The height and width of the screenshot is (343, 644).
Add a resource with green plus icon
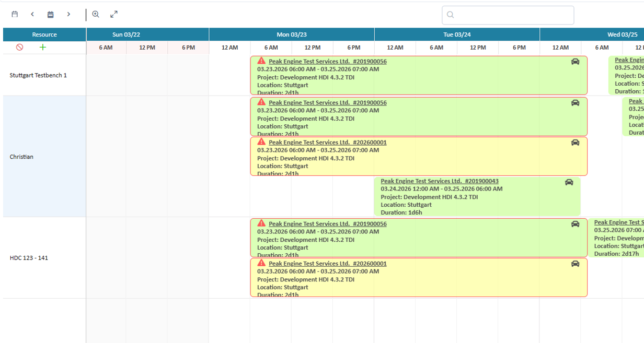pyautogui.click(x=43, y=47)
